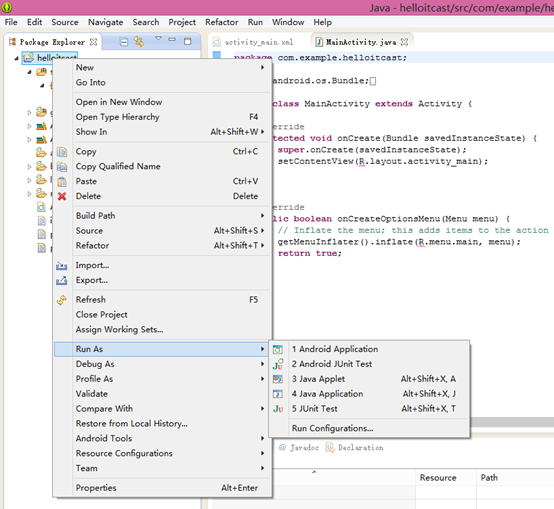Viewport: 554px width, 509px height.
Task: Expand the Refactor submenu in context menu
Action: pos(163,245)
